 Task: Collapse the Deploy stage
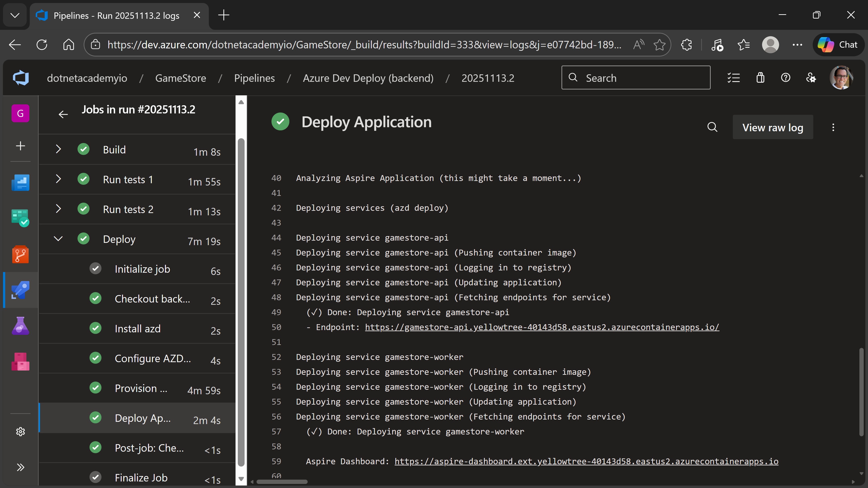(58, 239)
